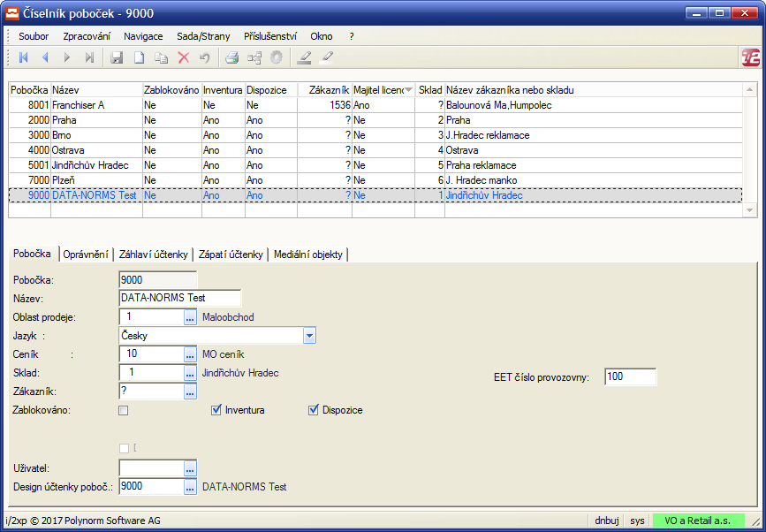Sort by the Zablokováno column header
Screen dimensions: 766x532
click(x=172, y=90)
